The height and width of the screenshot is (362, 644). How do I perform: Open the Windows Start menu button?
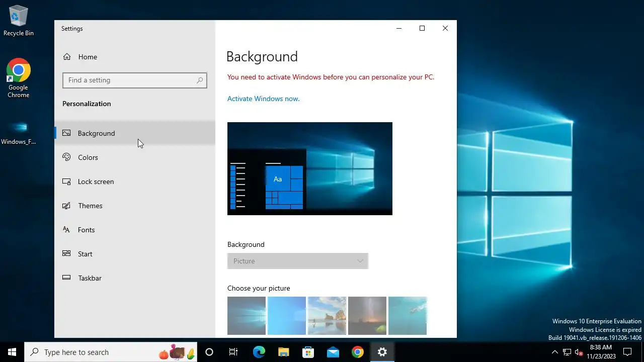[x=12, y=352]
